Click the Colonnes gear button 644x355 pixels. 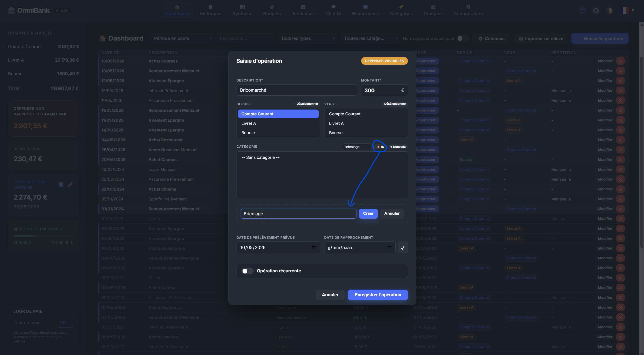491,38
